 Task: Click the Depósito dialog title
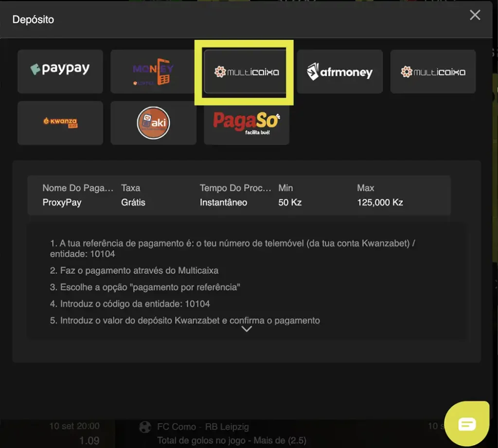pos(33,19)
